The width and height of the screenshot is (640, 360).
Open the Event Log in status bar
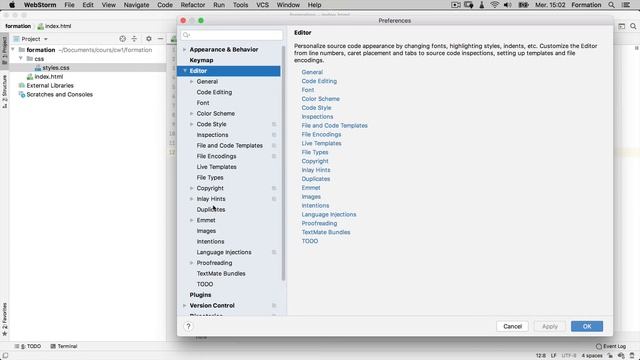[x=611, y=346]
